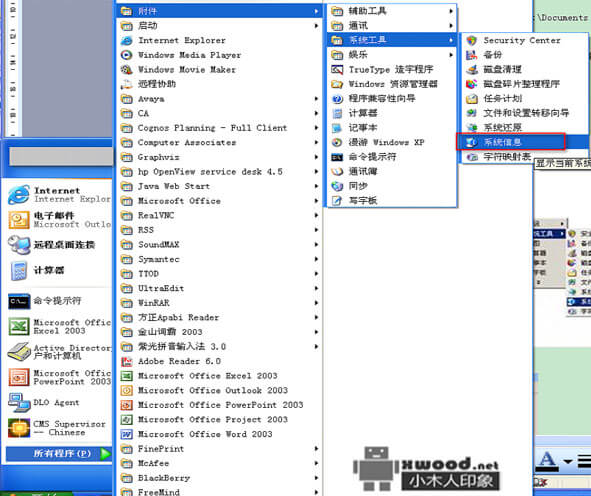This screenshot has height=496, width=591.
Task: Click 所有程序(P) all programs button
Action: (59, 453)
